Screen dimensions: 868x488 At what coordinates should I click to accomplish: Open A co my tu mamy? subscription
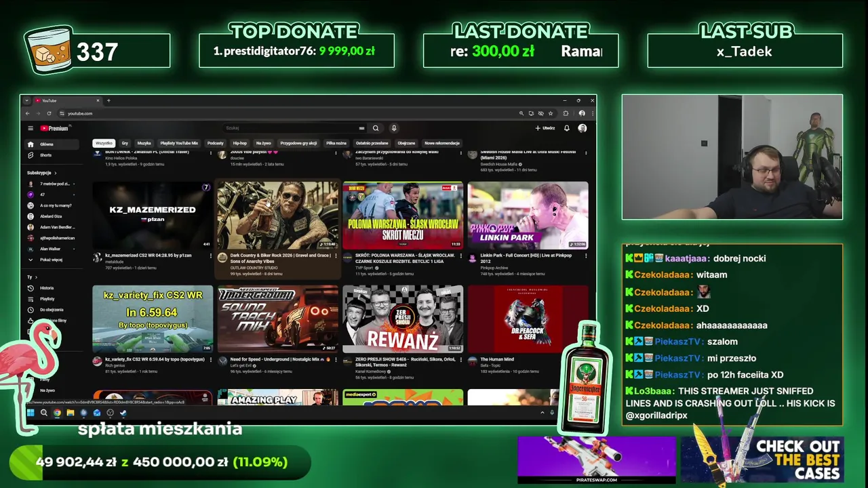[51, 205]
